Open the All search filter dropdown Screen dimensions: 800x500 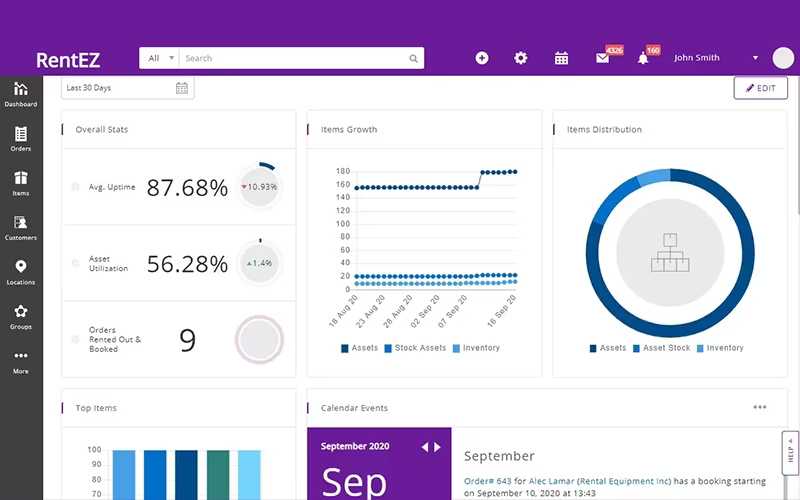tap(160, 58)
